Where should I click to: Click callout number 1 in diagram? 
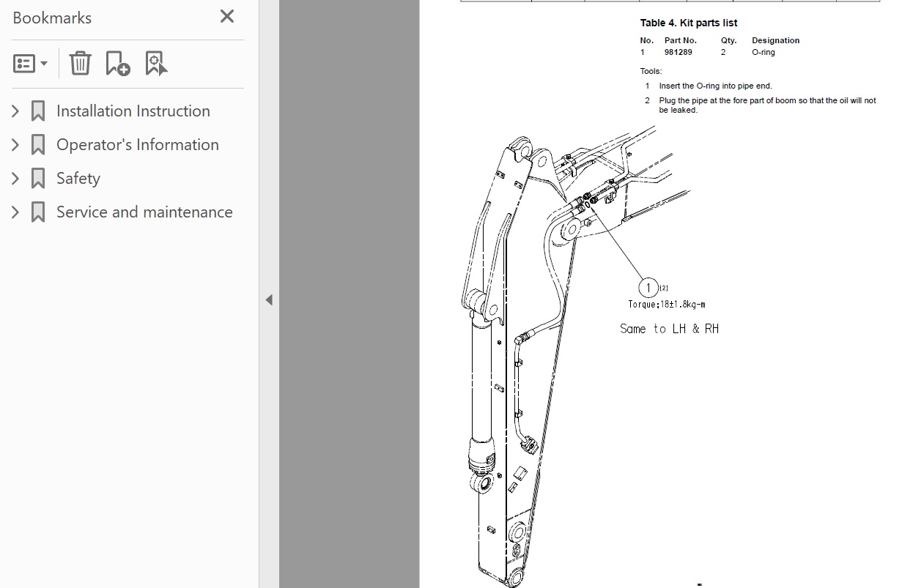pyautogui.click(x=648, y=288)
